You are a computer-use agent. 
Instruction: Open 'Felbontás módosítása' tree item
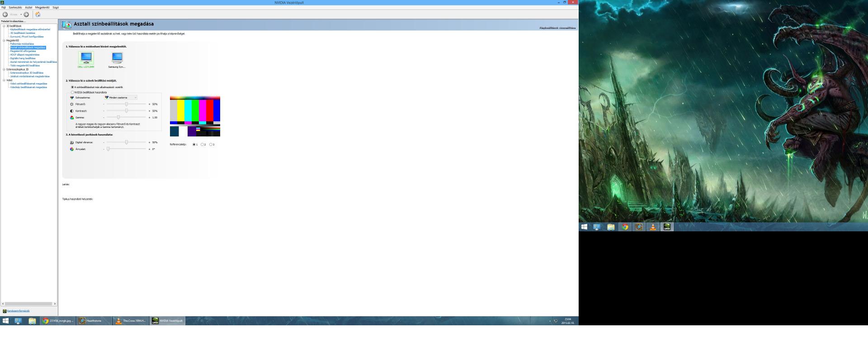pyautogui.click(x=22, y=44)
